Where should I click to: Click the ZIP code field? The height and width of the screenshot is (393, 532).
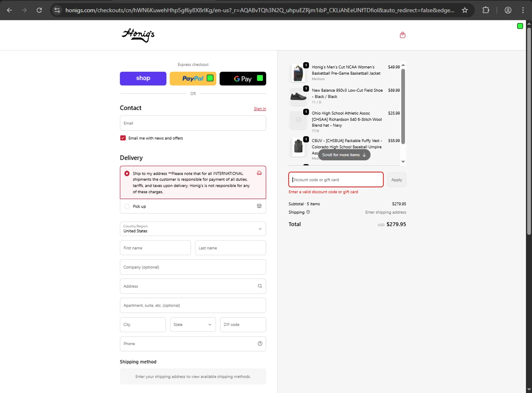(243, 324)
